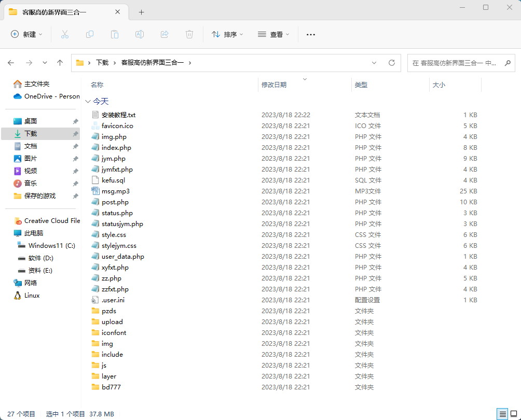Click the Delete trash bin icon
This screenshot has width=521, height=420.
[x=189, y=34]
